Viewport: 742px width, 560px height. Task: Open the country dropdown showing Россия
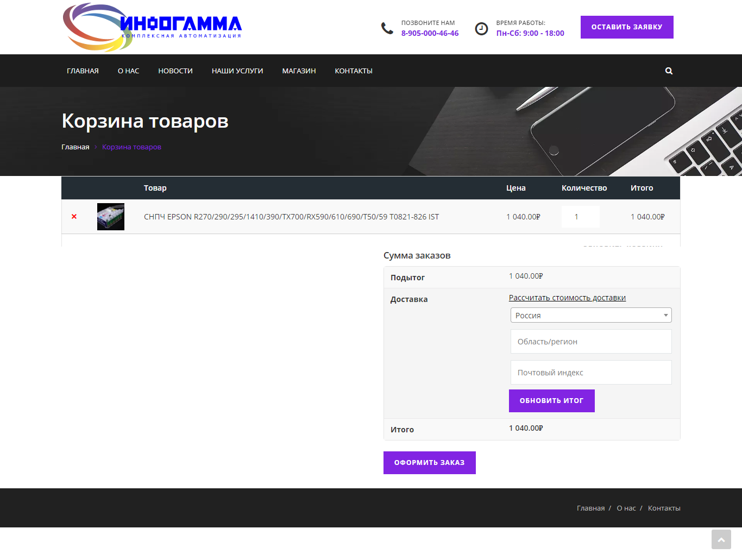click(590, 315)
